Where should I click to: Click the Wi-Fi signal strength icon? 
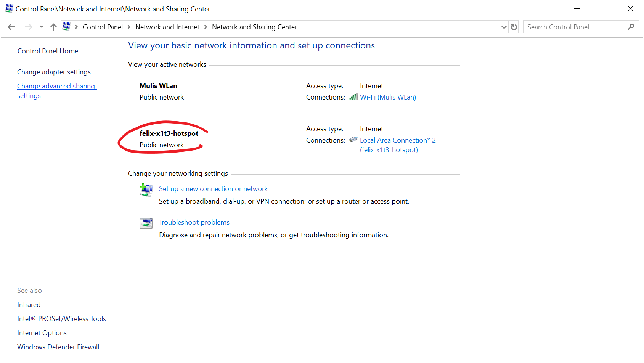point(353,97)
